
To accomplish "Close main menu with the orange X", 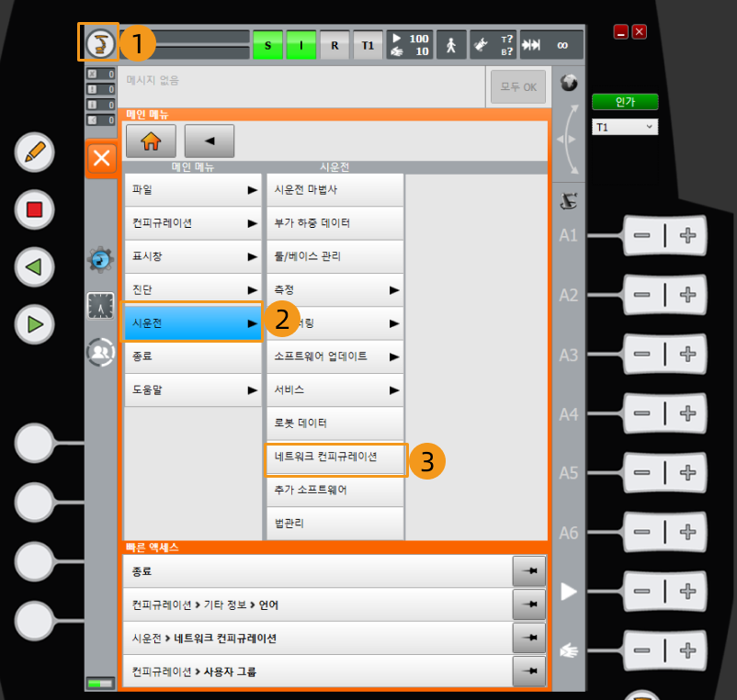I will coord(101,158).
